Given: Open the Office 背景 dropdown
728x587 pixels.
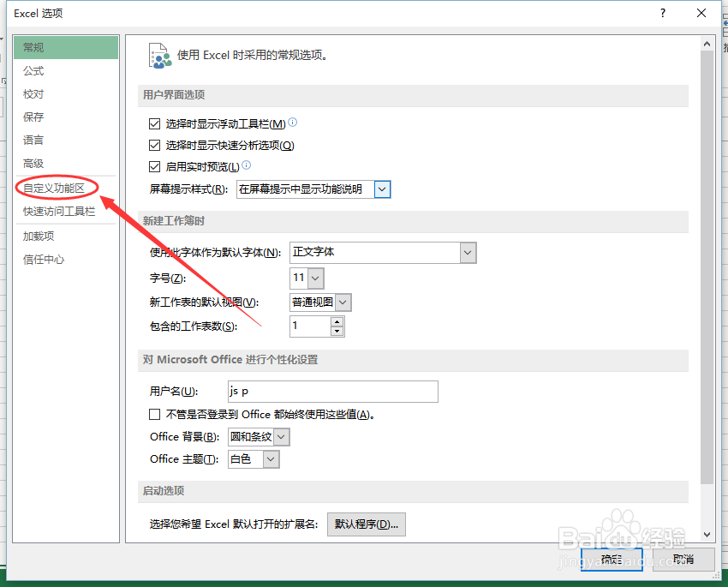Looking at the screenshot, I should [x=282, y=437].
